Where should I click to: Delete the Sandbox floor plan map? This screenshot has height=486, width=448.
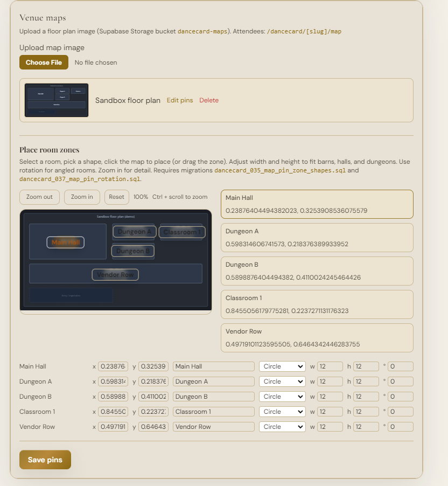[209, 100]
